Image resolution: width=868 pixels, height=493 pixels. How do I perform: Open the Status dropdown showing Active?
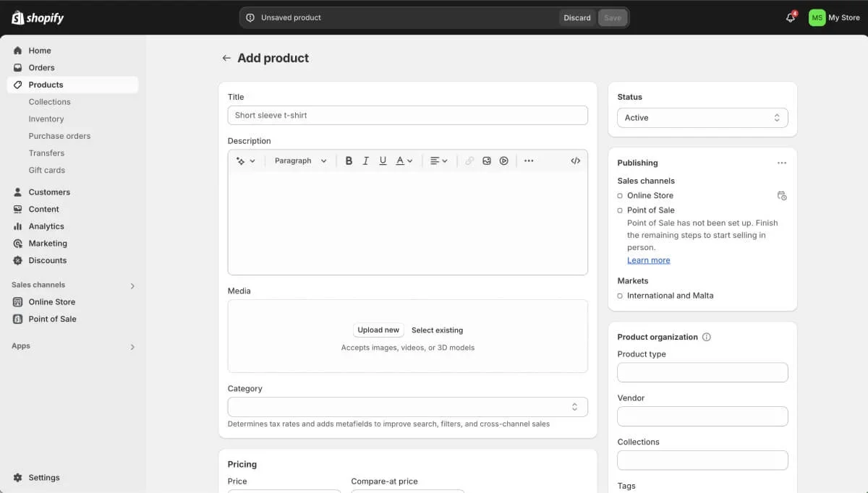(x=702, y=117)
